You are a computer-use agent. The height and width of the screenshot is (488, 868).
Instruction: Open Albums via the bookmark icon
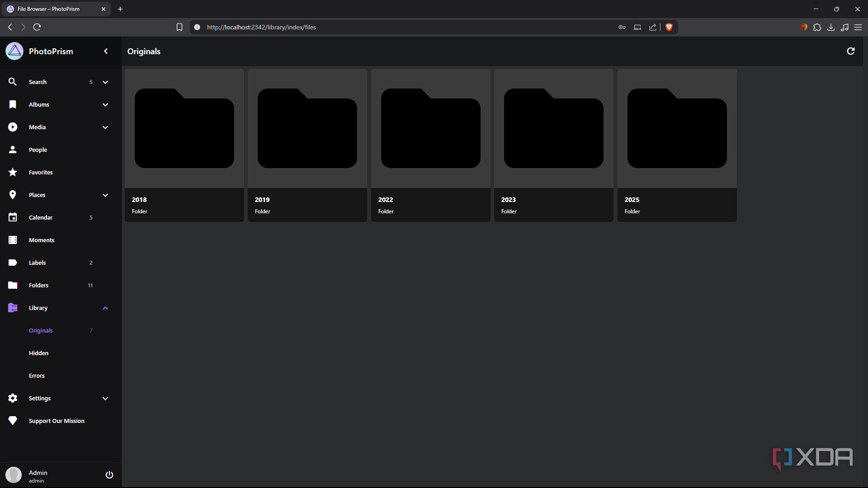13,104
